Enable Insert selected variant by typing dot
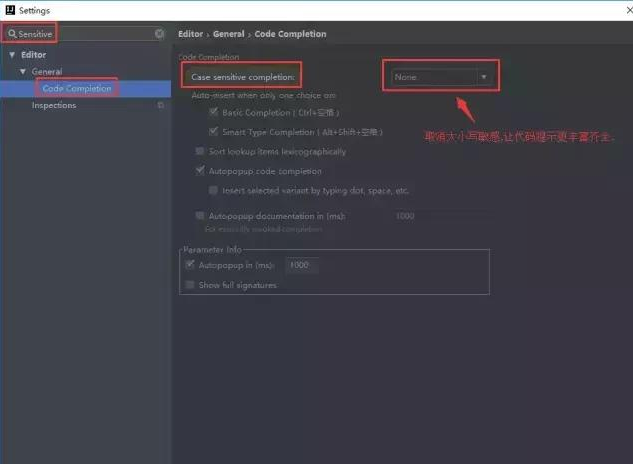 tap(214, 190)
